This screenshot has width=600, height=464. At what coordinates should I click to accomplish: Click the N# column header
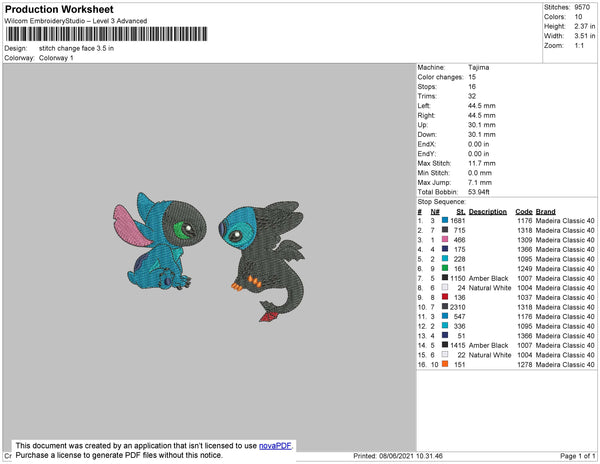pyautogui.click(x=435, y=212)
